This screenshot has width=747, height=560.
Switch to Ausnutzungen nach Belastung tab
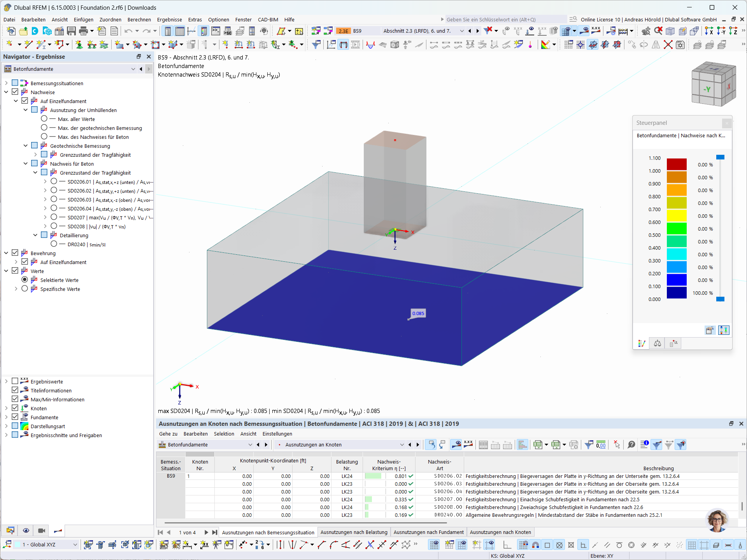[354, 532]
